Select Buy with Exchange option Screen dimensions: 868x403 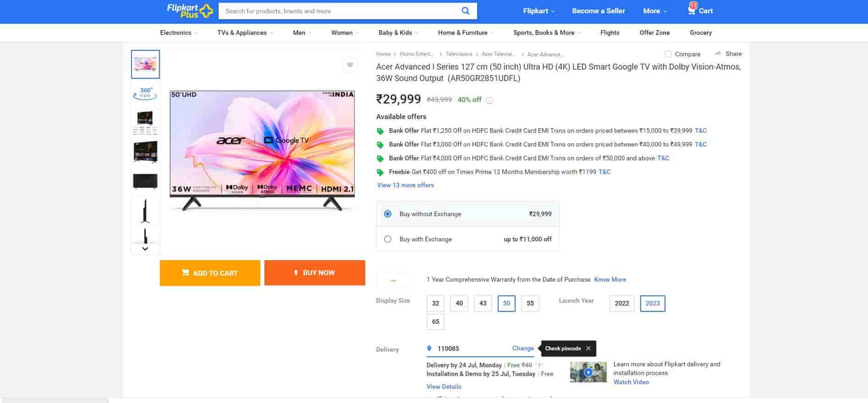(388, 239)
